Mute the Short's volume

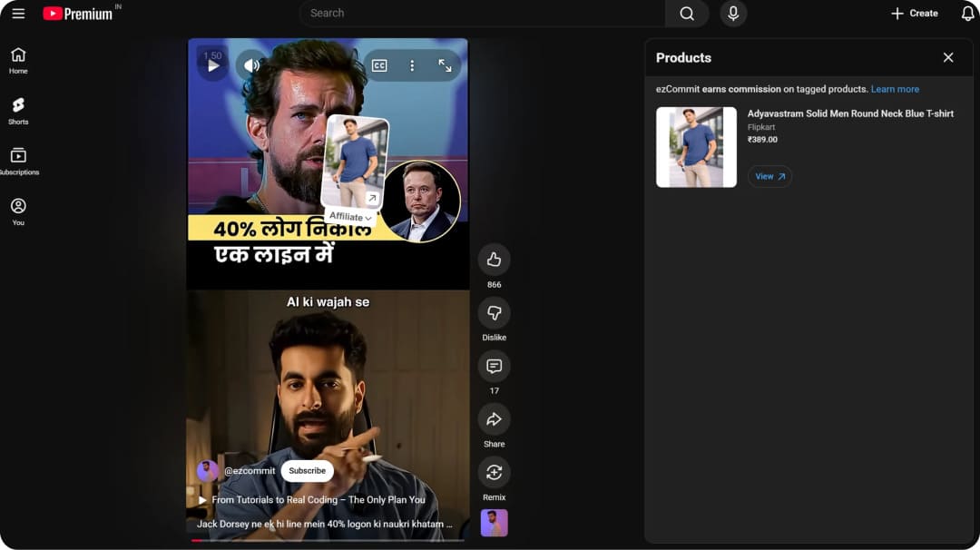point(251,65)
